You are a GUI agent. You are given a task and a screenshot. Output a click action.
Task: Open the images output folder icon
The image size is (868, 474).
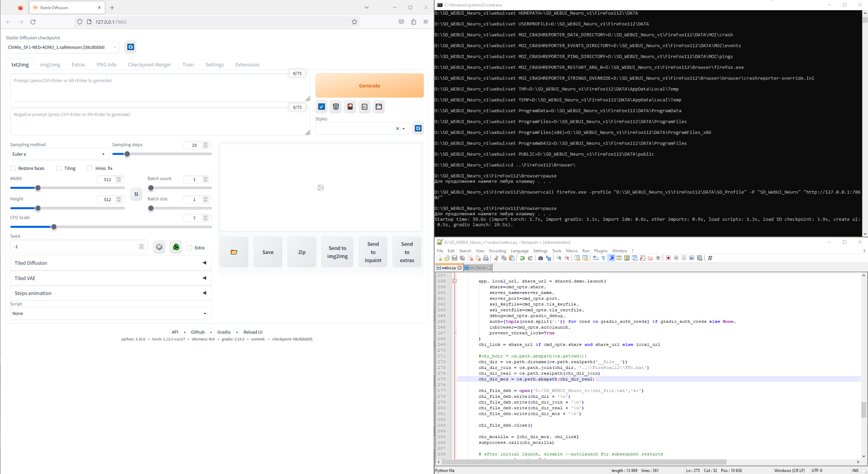234,252
